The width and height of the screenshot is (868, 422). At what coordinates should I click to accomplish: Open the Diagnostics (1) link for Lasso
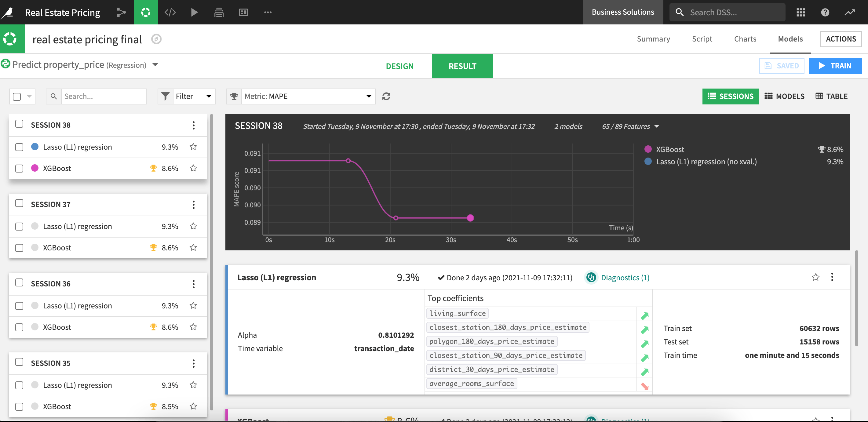click(625, 277)
